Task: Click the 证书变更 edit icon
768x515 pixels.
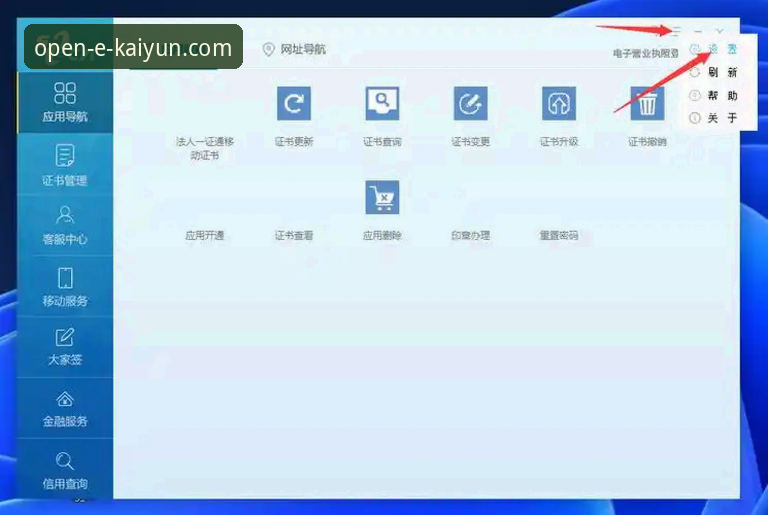Action: click(471, 103)
